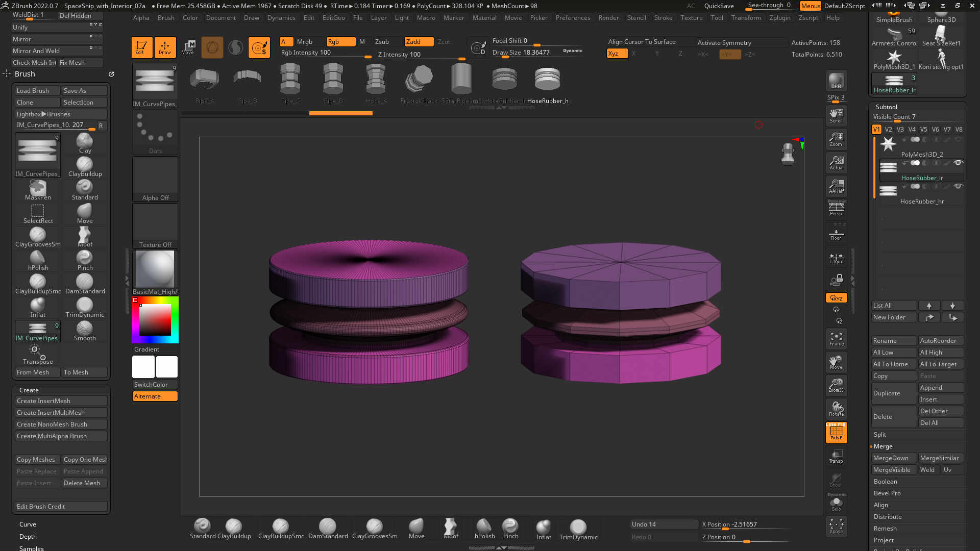Viewport: 980px width, 551px height.
Task: Select the Frame view icon
Action: [x=836, y=339]
